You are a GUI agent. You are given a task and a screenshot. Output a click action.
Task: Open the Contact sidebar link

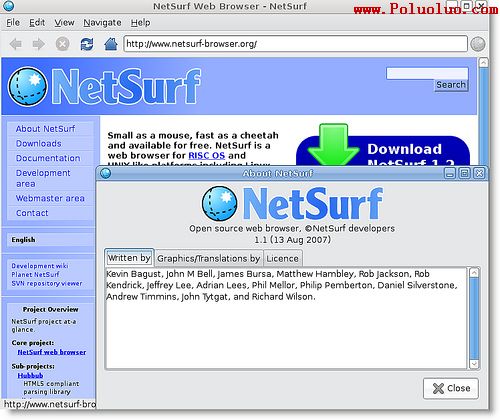point(32,213)
